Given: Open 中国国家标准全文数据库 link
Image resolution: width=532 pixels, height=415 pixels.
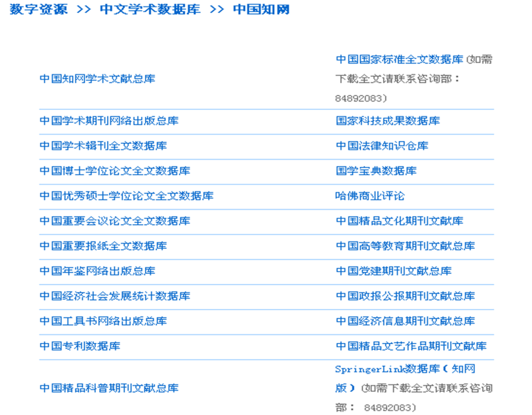Looking at the screenshot, I should [x=400, y=59].
